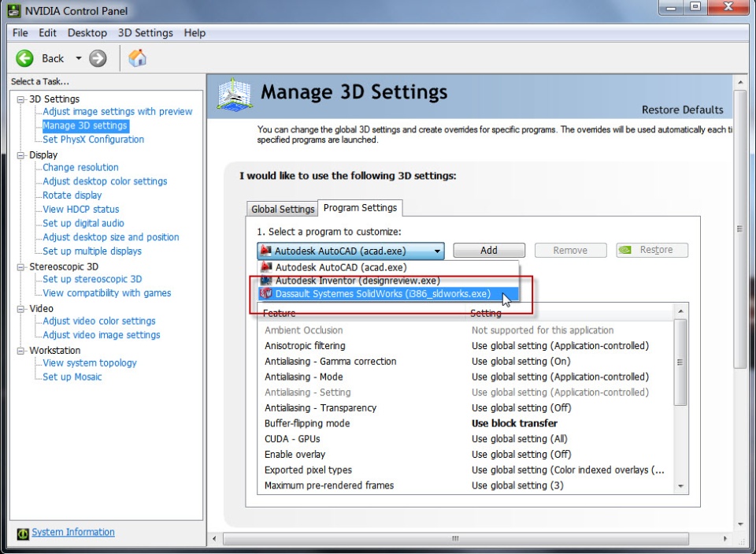Image resolution: width=756 pixels, height=554 pixels.
Task: Open Set up digital audio
Action: coord(83,224)
